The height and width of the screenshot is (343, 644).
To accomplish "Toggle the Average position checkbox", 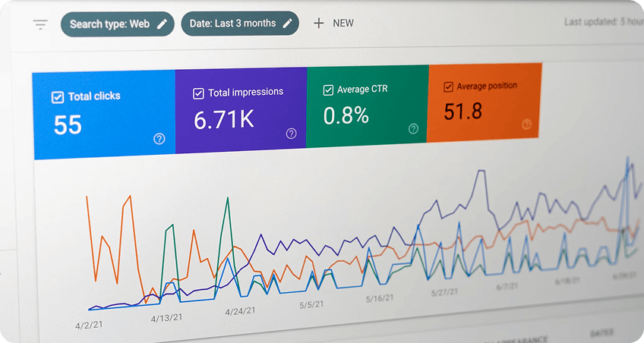I will click(x=449, y=87).
